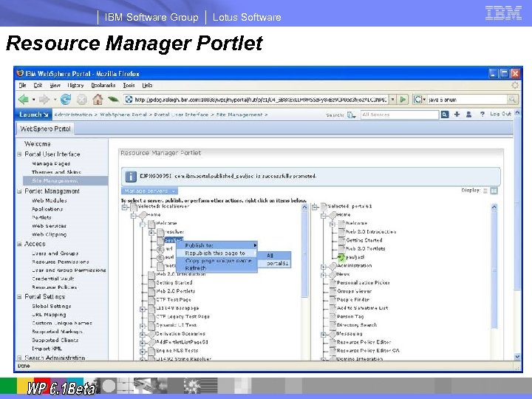Click the green leaf toolbar icon
Screen dimensions: 532x399
(x=113, y=100)
